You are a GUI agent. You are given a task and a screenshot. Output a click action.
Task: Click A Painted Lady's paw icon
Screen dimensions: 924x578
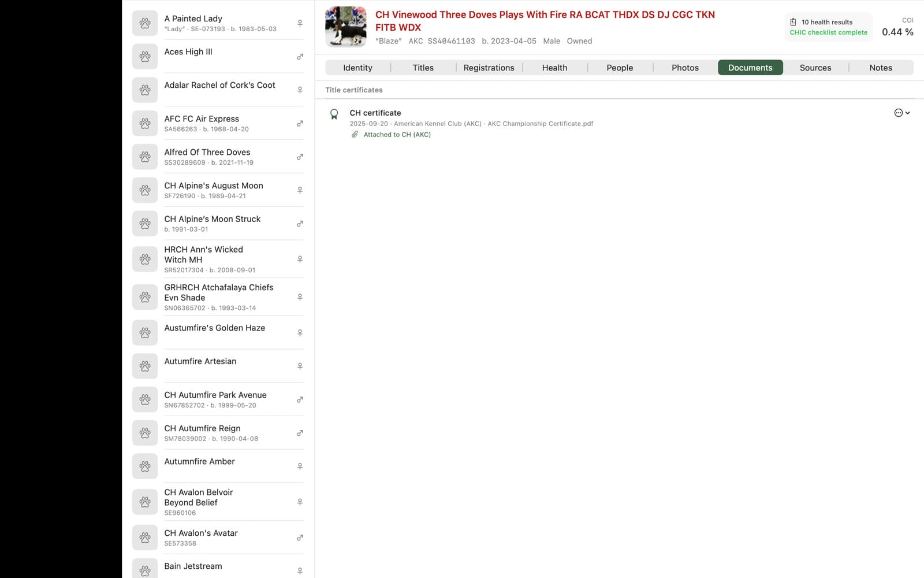pyautogui.click(x=145, y=24)
